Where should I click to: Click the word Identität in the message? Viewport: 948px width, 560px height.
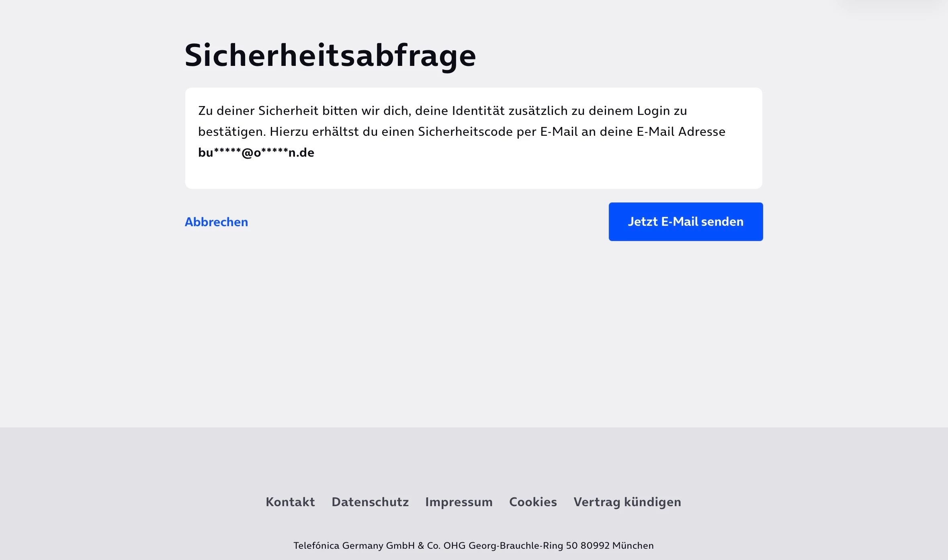[478, 111]
